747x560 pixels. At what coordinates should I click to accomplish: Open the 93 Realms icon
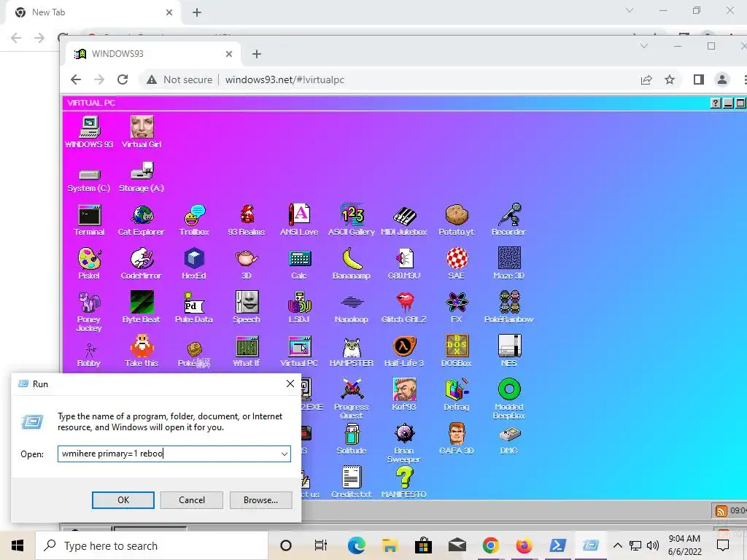coord(247,220)
